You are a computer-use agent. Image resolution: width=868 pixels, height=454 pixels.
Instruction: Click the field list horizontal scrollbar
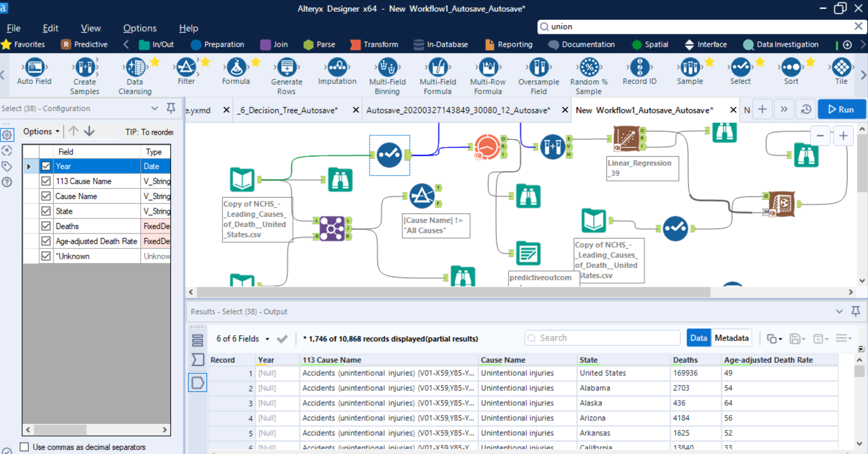(x=60, y=429)
